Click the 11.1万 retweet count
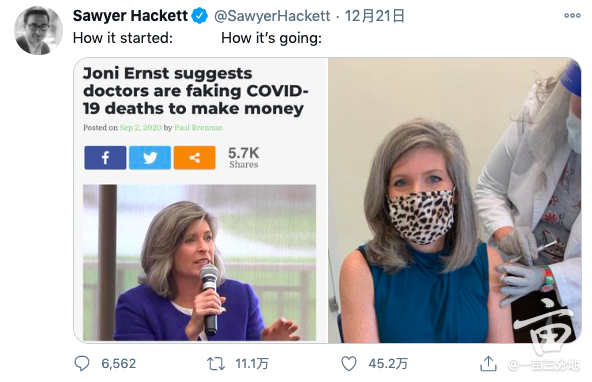Screen dimensions: 592x382 pos(252,364)
